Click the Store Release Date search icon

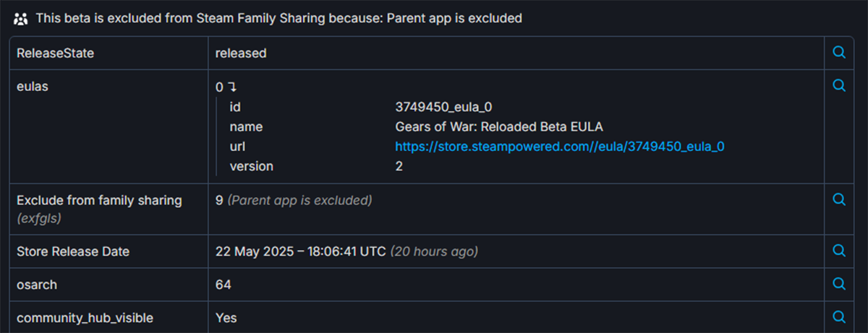[839, 251]
